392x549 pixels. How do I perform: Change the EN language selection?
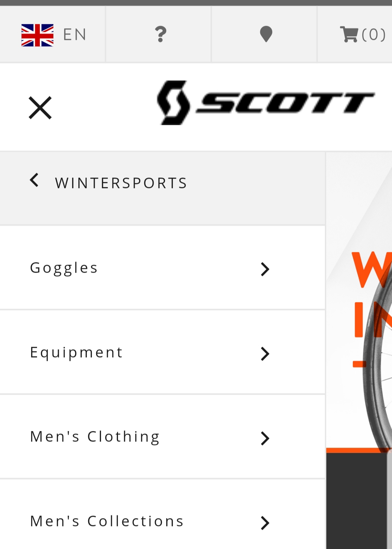pyautogui.click(x=75, y=35)
